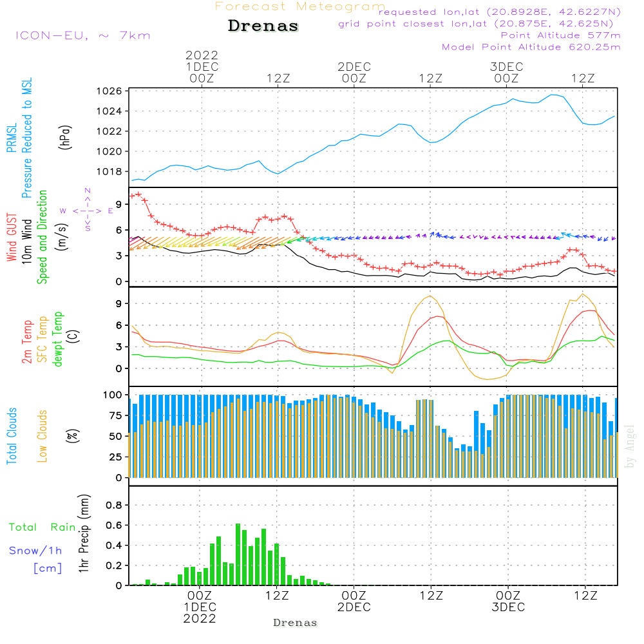Click the wind direction compass rose legend
Viewport: 644px width, 644px height.
click(x=87, y=211)
